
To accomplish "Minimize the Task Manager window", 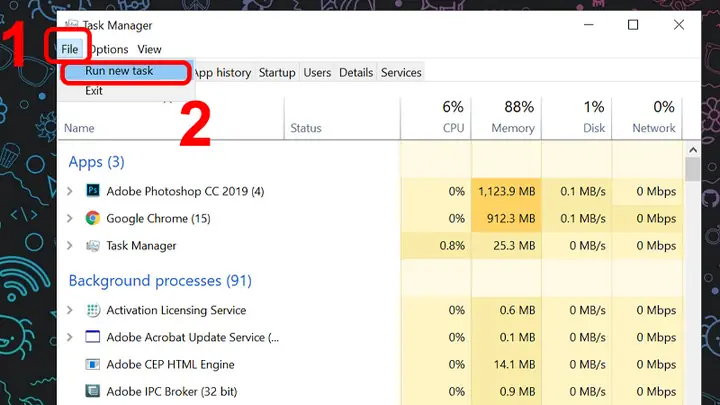I will [589, 25].
